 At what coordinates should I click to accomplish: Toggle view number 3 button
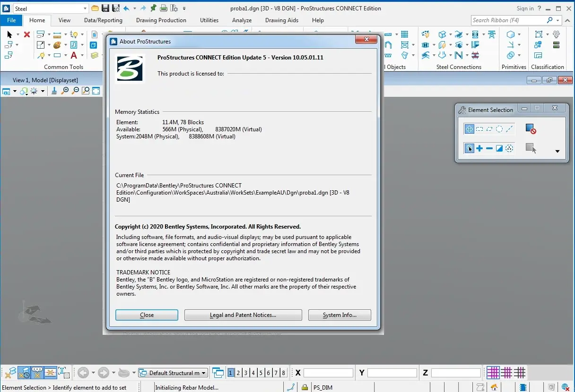[246, 373]
